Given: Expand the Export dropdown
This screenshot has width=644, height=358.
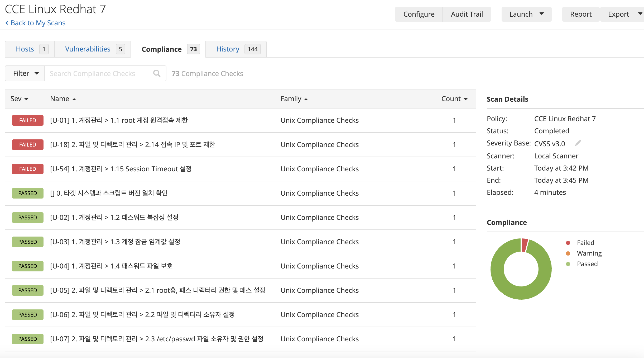Looking at the screenshot, I should tap(622, 14).
